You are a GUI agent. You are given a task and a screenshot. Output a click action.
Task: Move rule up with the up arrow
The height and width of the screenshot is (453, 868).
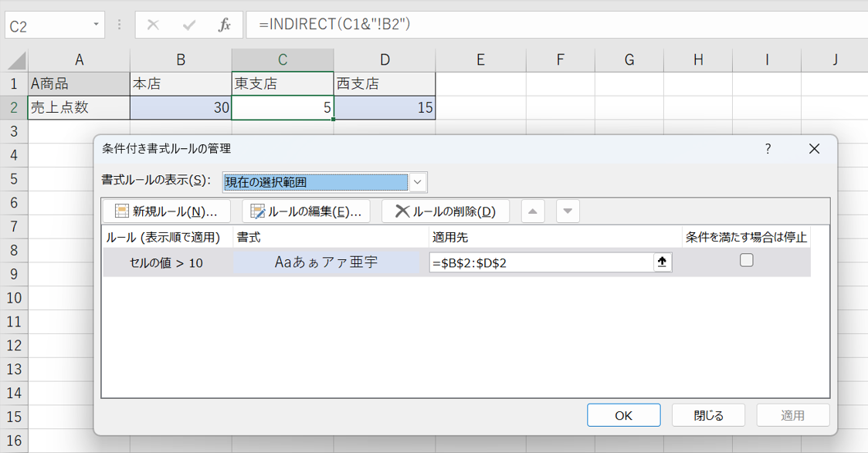pyautogui.click(x=533, y=211)
